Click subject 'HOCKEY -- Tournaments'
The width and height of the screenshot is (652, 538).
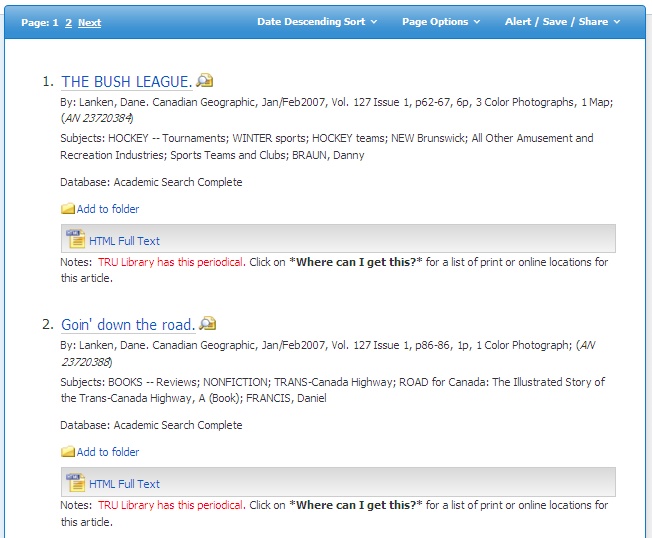[x=166, y=138]
